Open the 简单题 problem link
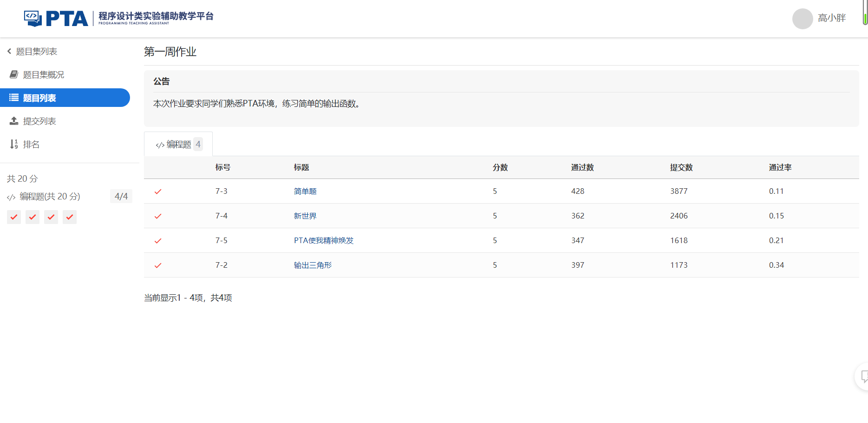Viewport: 868px width, 423px height. [x=305, y=192]
